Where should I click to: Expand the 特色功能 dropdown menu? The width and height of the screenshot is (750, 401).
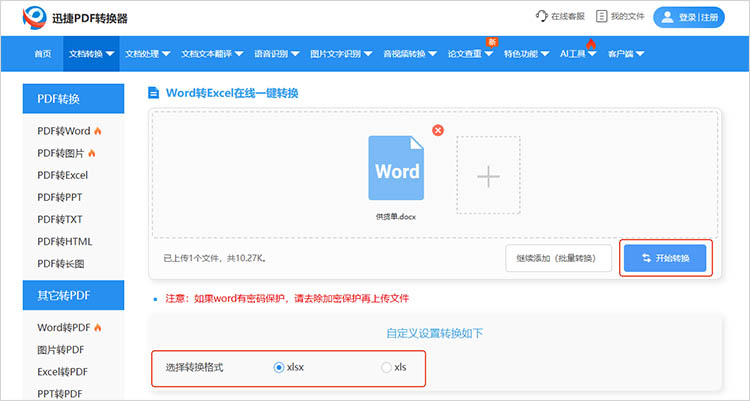pos(526,54)
